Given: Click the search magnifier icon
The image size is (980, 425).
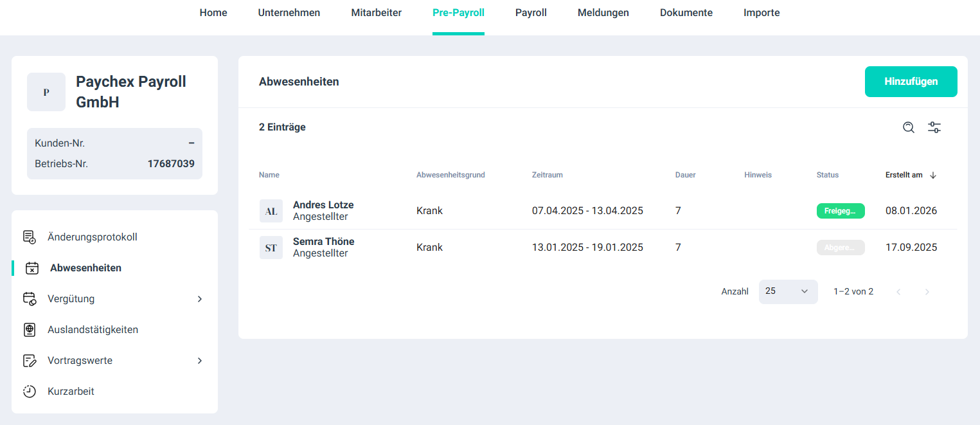Looking at the screenshot, I should (908, 127).
